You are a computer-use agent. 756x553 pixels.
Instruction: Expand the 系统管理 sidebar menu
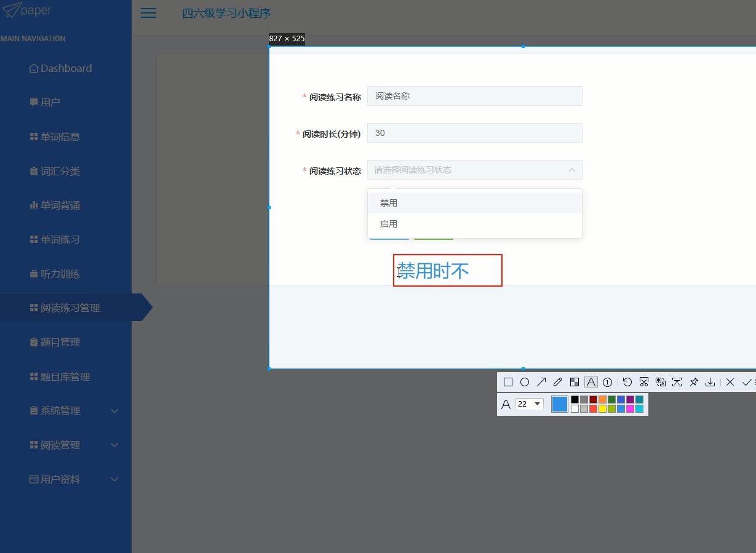60,410
